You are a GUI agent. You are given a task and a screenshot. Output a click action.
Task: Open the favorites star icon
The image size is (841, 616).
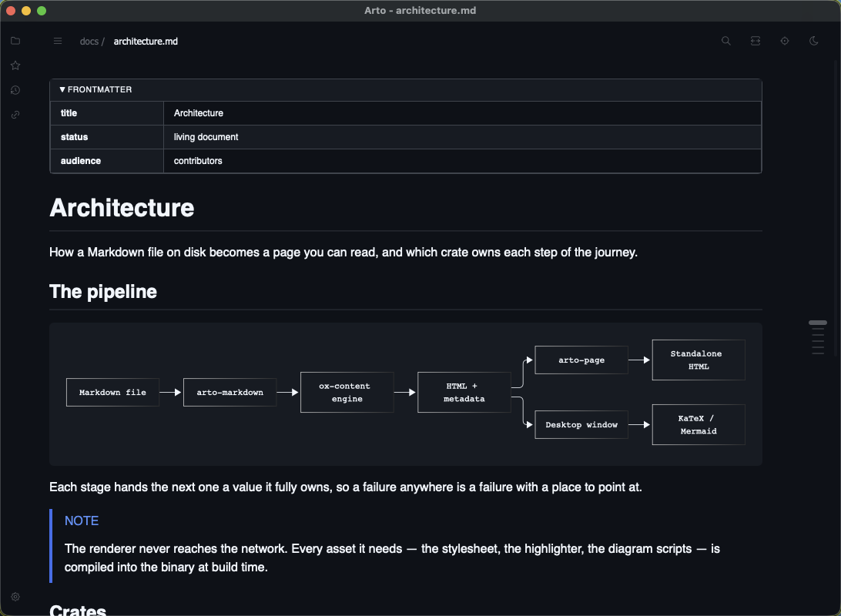point(15,65)
